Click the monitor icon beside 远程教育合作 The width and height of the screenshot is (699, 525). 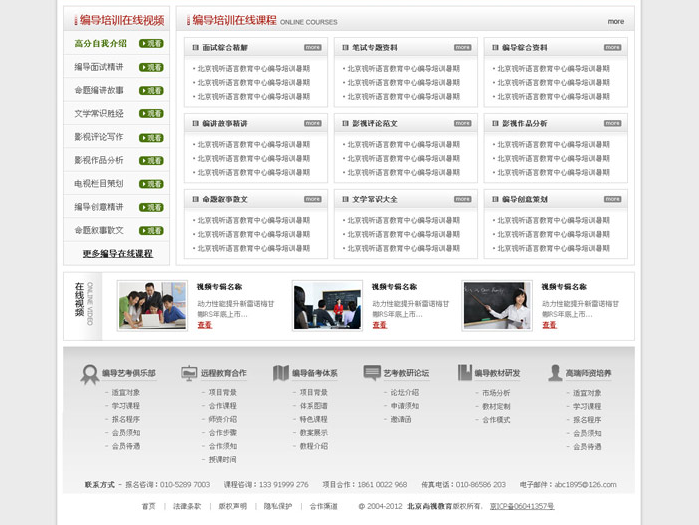(x=189, y=373)
